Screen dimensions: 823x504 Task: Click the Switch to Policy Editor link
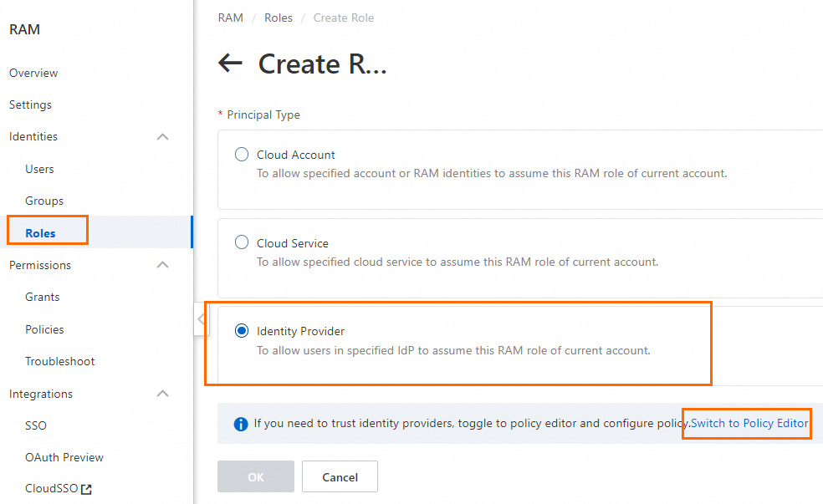[x=749, y=423]
